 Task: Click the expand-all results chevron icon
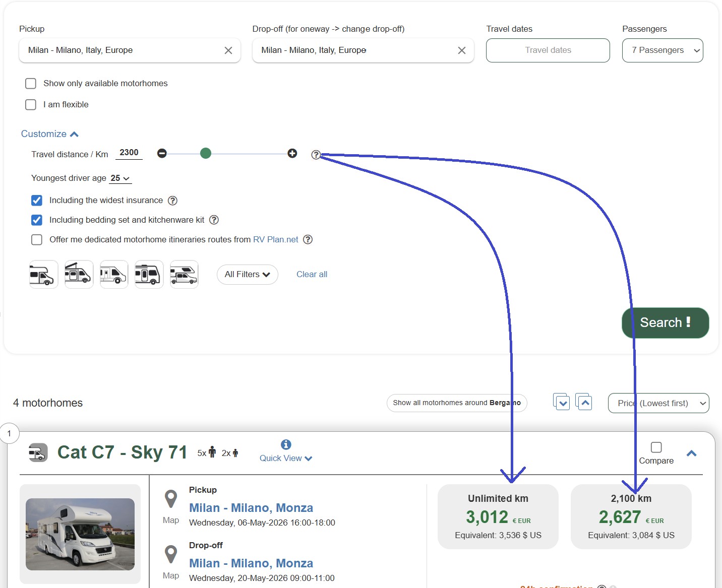pyautogui.click(x=562, y=403)
